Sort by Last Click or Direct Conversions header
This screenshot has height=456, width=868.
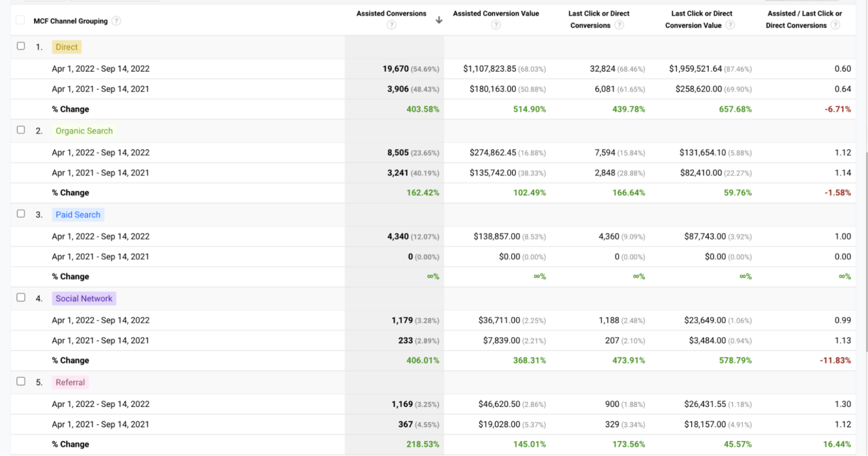coord(598,19)
